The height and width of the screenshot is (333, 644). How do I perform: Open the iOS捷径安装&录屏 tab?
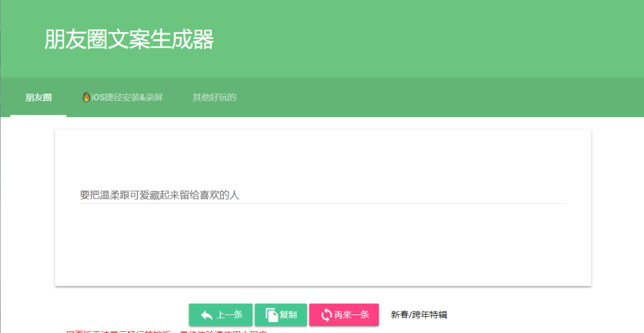pyautogui.click(x=122, y=97)
